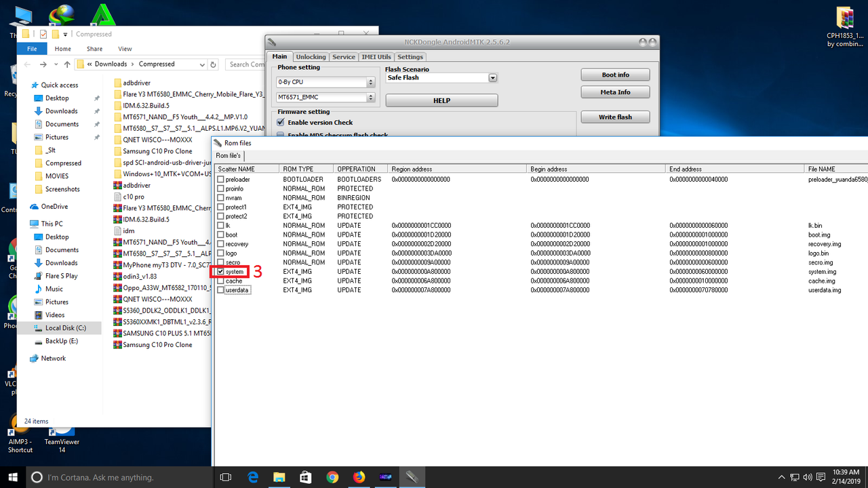Viewport: 868px width, 488px height.
Task: Open Task View from the taskbar
Action: (225, 477)
